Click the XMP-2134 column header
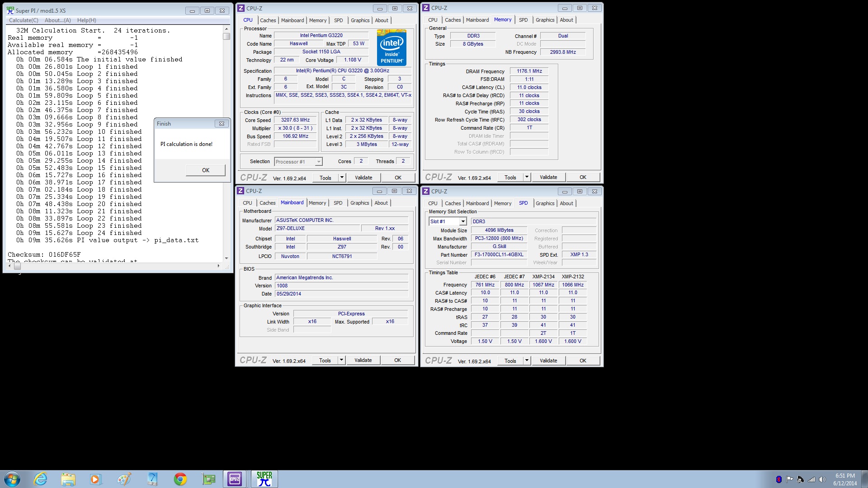The image size is (868, 488). tap(543, 277)
